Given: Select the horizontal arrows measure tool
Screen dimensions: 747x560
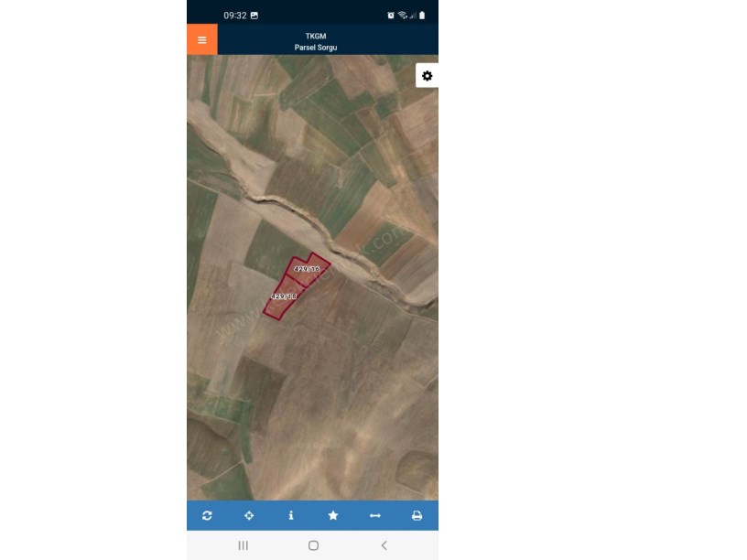Looking at the screenshot, I should click(x=375, y=516).
